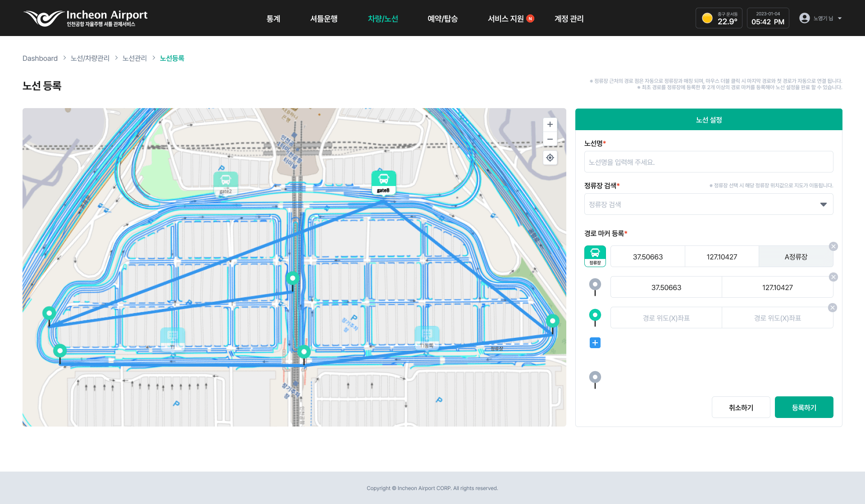Click the green 정류장 bus icon

(595, 256)
